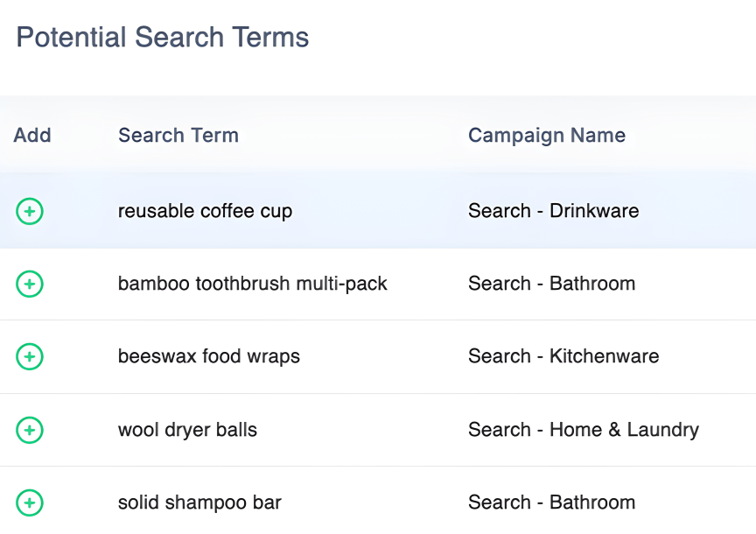Open the Search - Home & Laundry campaign
The width and height of the screenshot is (756, 534).
[583, 430]
